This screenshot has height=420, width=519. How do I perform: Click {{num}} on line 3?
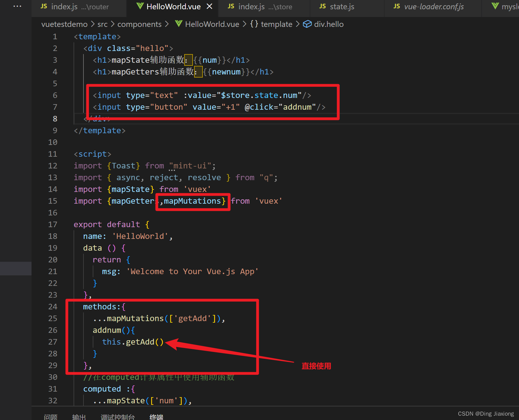210,60
